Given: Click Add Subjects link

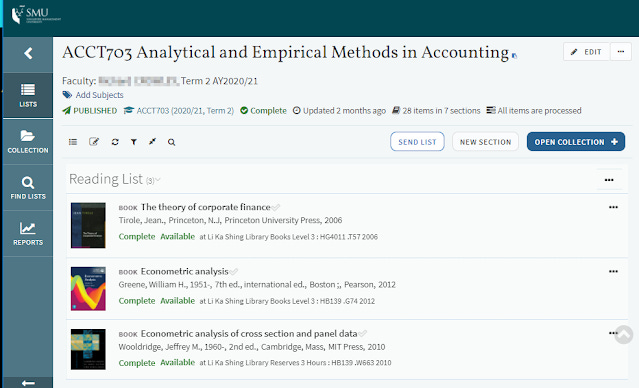Looking at the screenshot, I should coord(99,95).
